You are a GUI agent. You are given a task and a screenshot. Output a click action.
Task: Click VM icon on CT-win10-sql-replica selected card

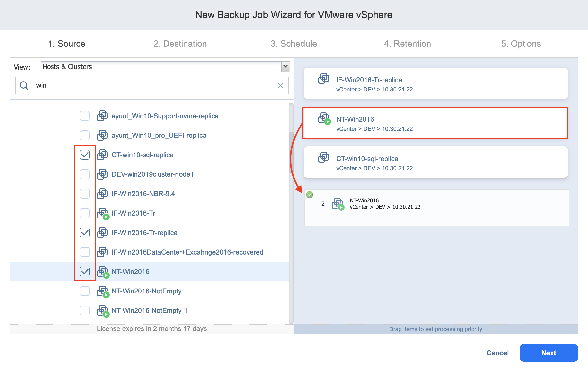click(324, 157)
